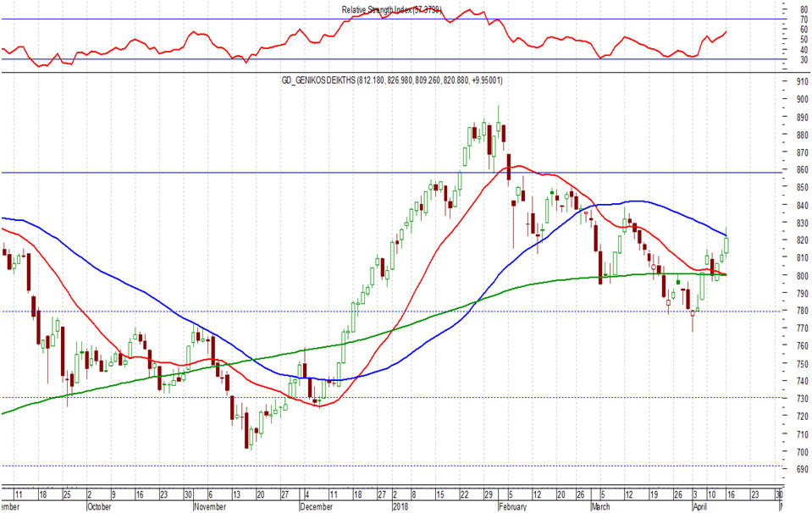The image size is (812, 513).
Task: Click the 50 label on RSI scale
Action: pos(804,39)
